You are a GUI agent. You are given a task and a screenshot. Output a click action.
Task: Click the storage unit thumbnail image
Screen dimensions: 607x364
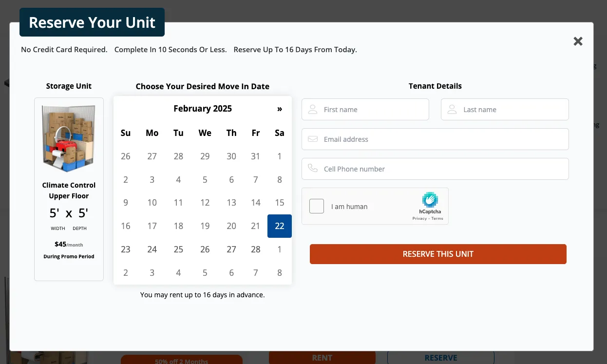point(69,139)
